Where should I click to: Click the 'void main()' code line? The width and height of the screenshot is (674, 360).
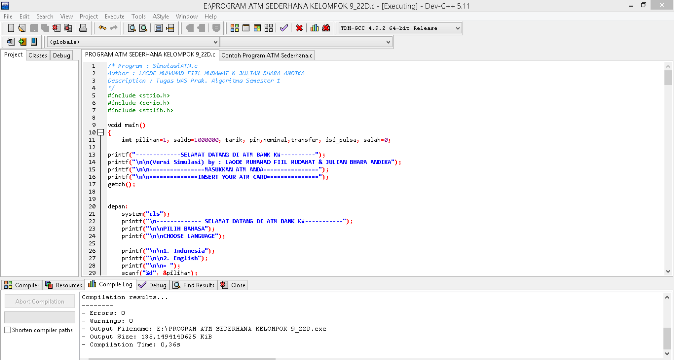pyautogui.click(x=126, y=125)
